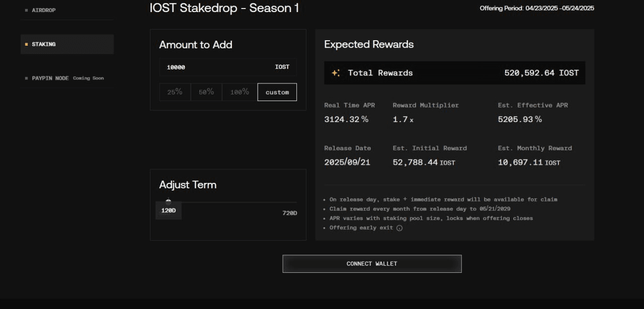Focus the IOST amount input showing 10000

(x=228, y=67)
